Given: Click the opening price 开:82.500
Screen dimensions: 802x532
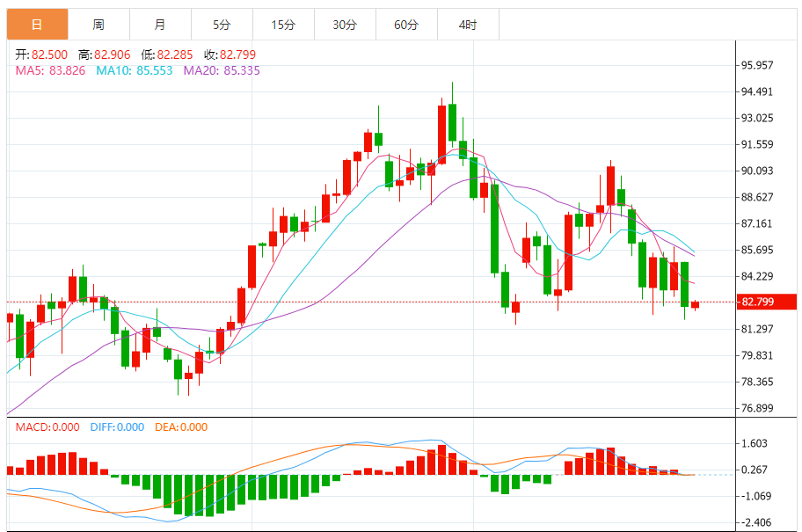Looking at the screenshot, I should point(41,55).
